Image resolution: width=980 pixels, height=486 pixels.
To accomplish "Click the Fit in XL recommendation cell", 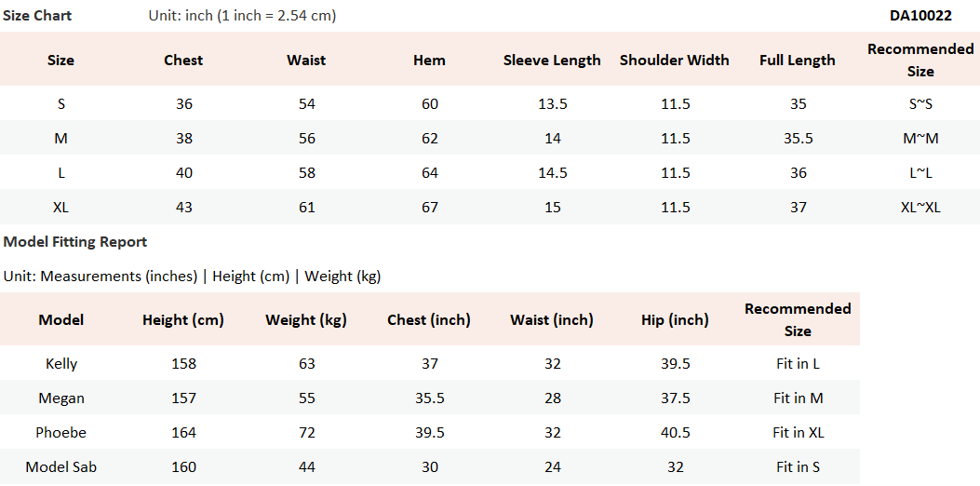I will tap(798, 433).
